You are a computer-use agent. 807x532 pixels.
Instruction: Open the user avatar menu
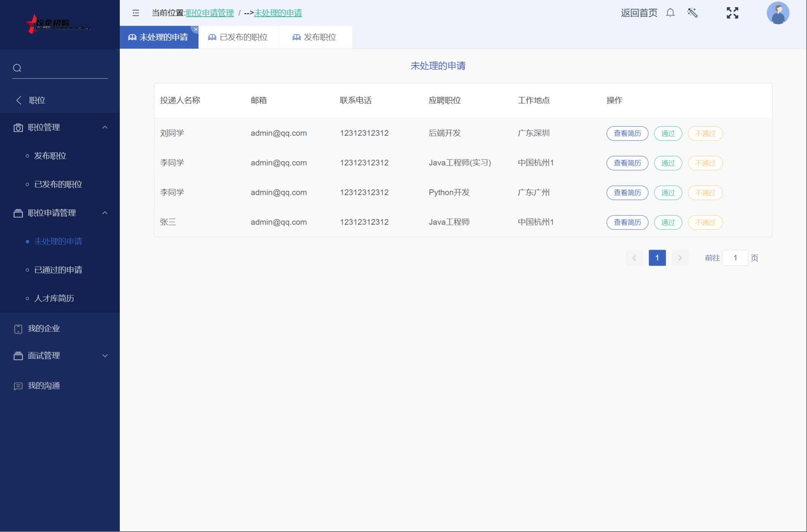[778, 13]
